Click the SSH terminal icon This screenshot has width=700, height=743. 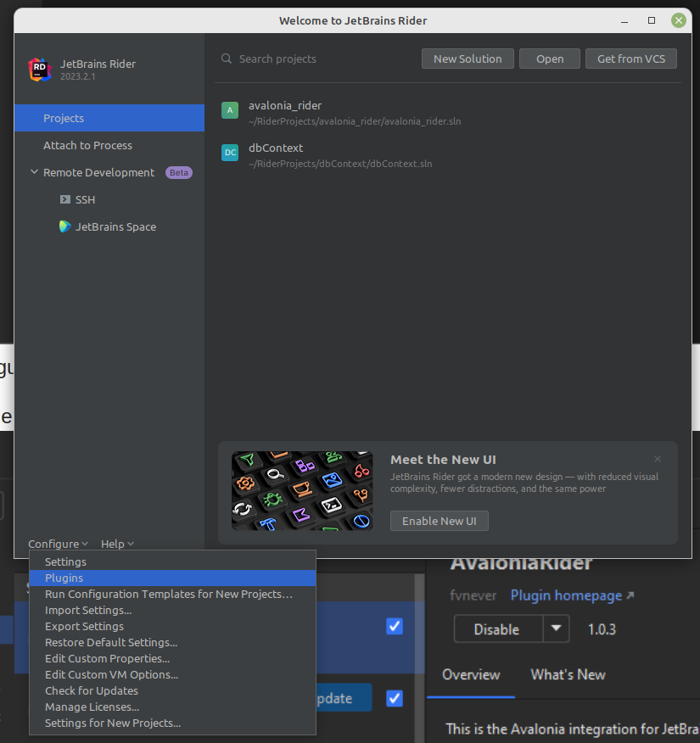[x=65, y=200]
